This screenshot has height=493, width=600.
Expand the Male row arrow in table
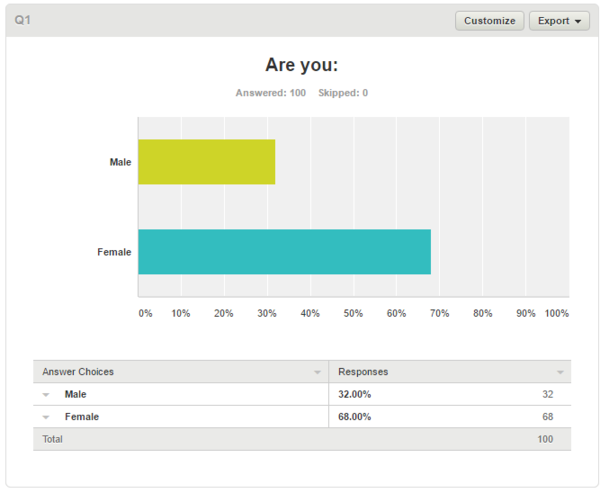click(46, 395)
